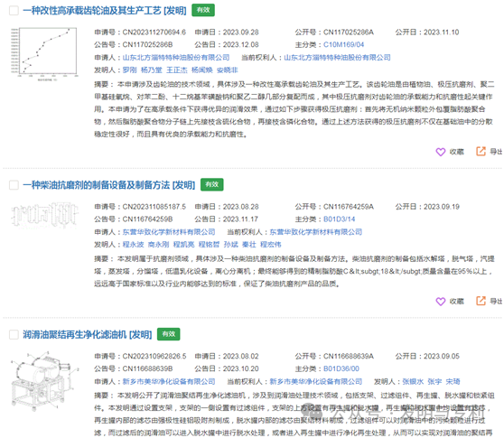Select publication number CN116688639A
504x438 pixels.
pyautogui.click(x=349, y=357)
